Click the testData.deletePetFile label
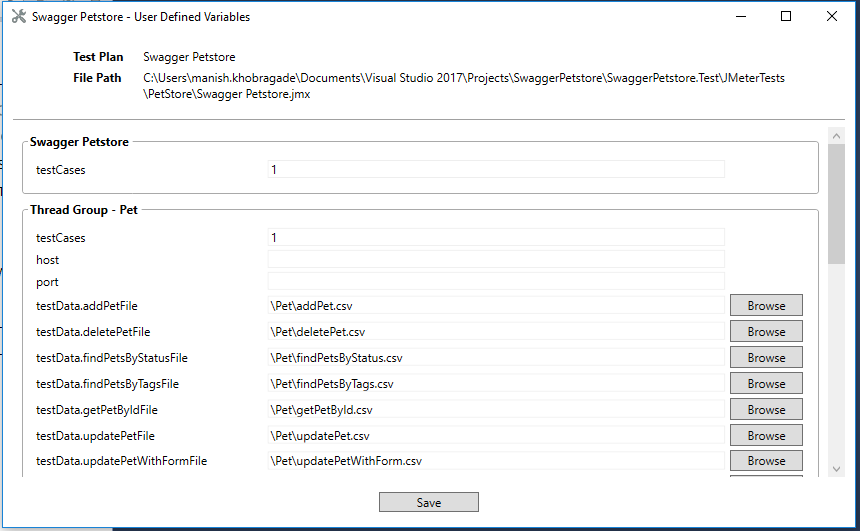This screenshot has height=531, width=860. [93, 332]
